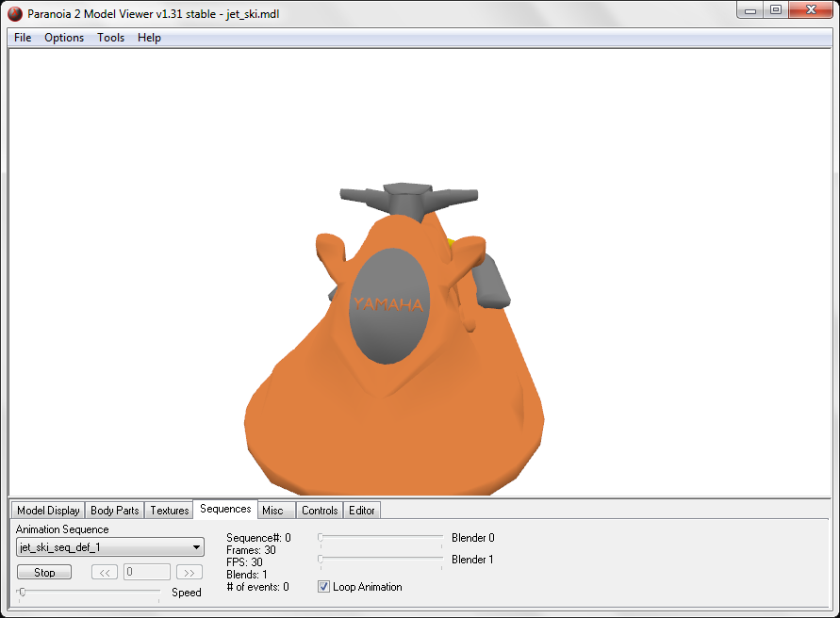Close the Model Viewer window
The height and width of the screenshot is (618, 840).
811,10
